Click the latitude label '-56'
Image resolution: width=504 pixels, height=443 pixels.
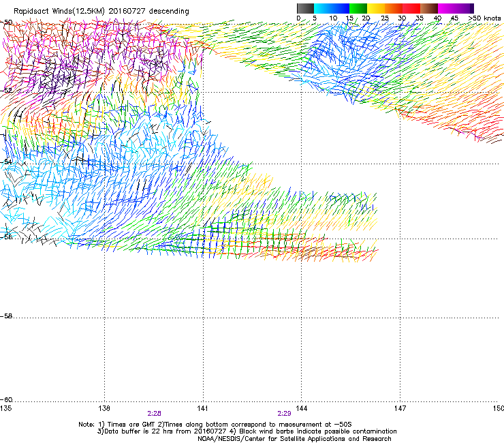pos(6,236)
